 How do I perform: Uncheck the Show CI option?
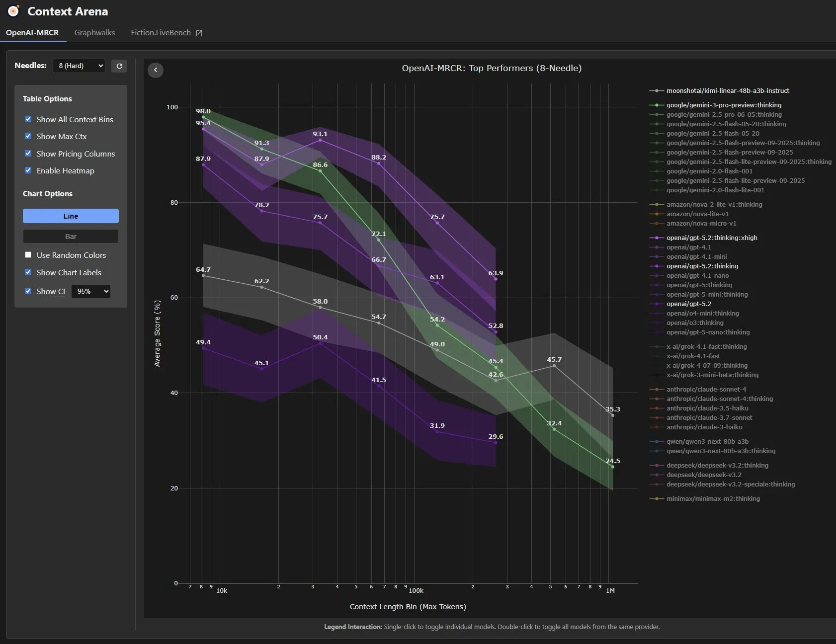[28, 291]
